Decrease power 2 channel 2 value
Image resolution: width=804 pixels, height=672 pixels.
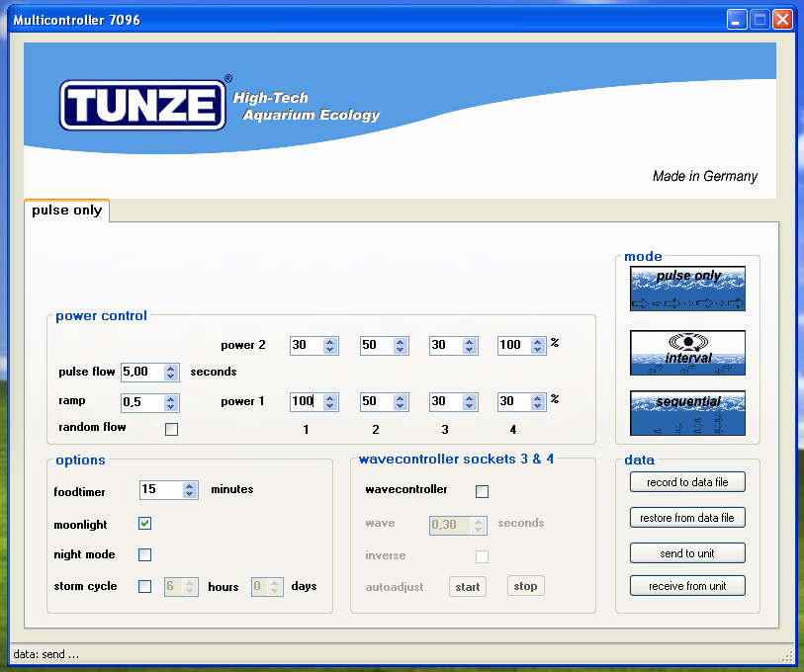click(400, 350)
